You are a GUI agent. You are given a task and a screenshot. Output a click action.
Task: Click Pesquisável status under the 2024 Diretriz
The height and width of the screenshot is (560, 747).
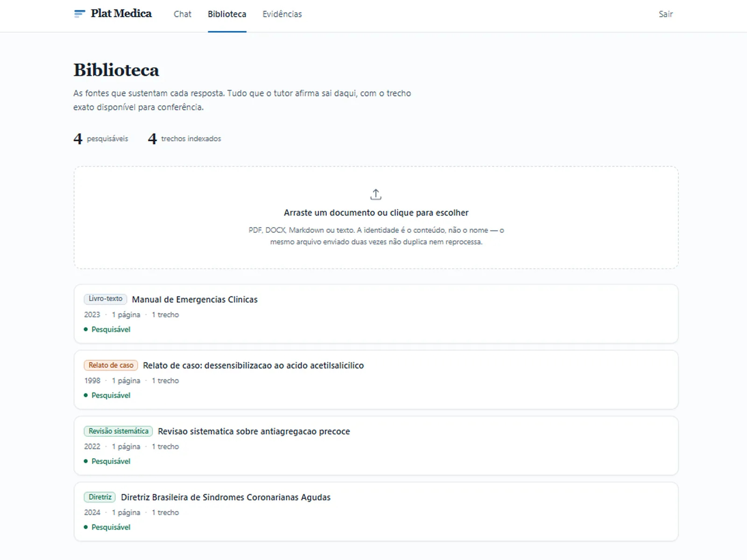tap(107, 527)
